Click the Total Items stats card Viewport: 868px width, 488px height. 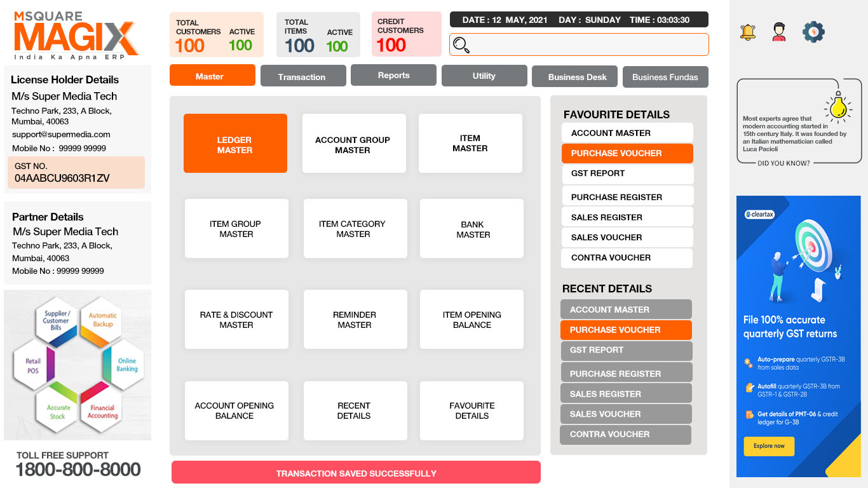click(x=318, y=34)
